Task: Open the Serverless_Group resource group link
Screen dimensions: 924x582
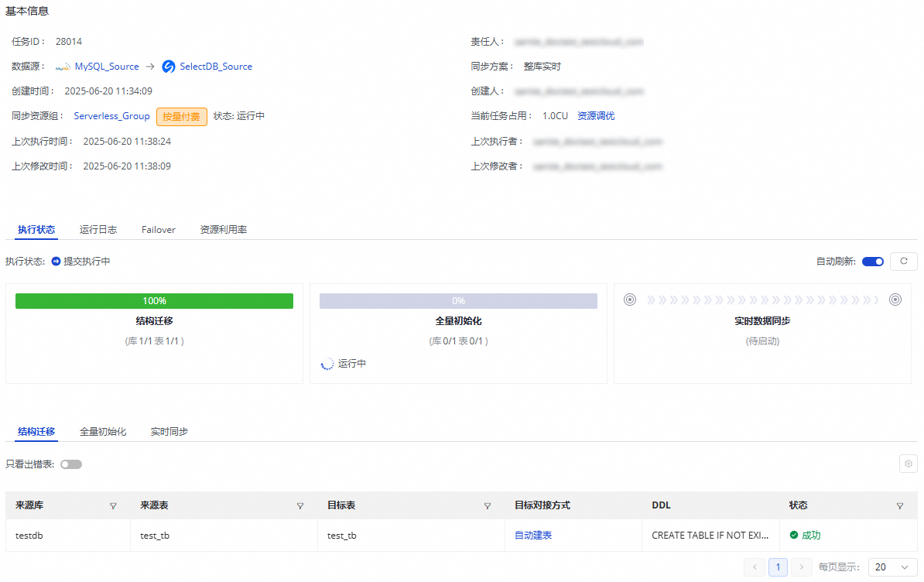Action: (111, 116)
